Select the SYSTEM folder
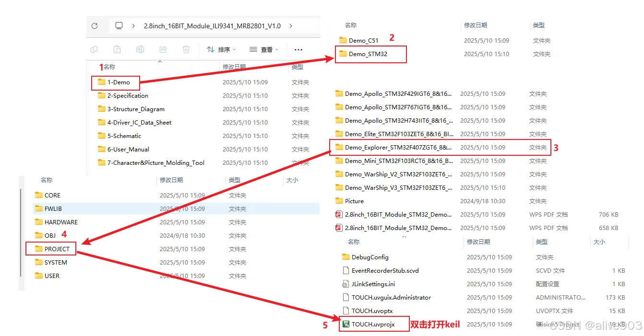Viewport: 644px width, 336px height. (x=51, y=263)
